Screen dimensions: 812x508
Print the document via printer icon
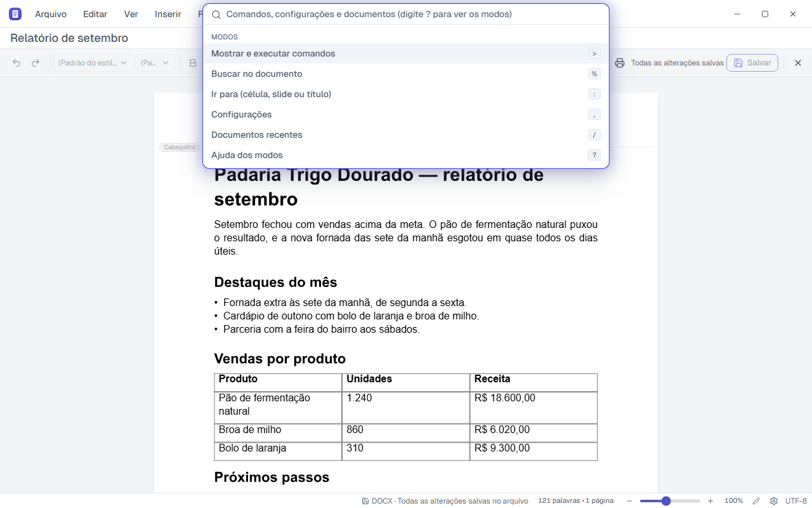pos(620,63)
